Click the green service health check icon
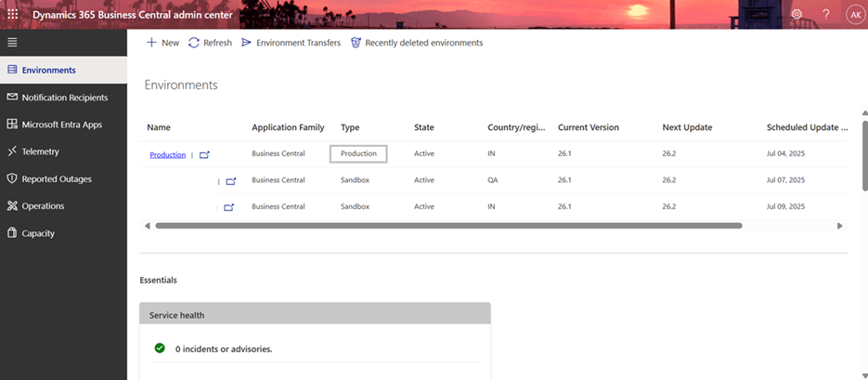This screenshot has height=380, width=868. pyautogui.click(x=160, y=347)
